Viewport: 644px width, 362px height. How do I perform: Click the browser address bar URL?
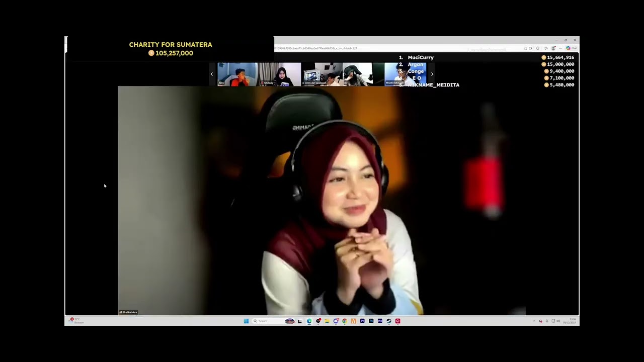(x=317, y=48)
